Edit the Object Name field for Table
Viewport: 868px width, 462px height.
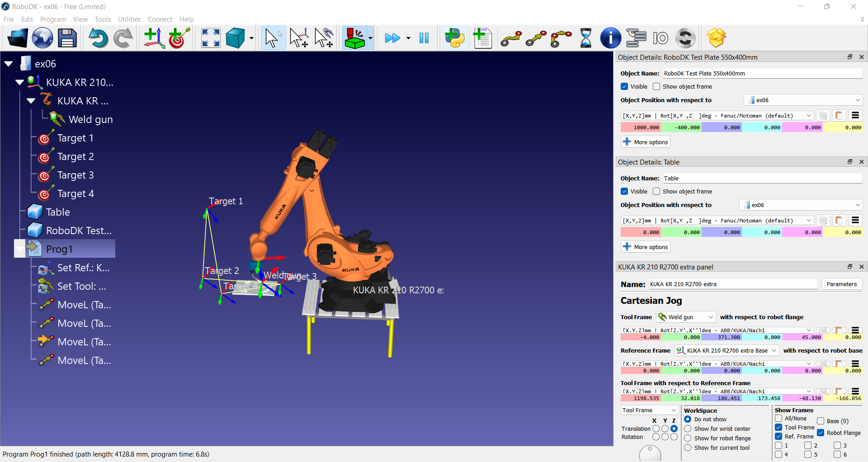pyautogui.click(x=763, y=178)
